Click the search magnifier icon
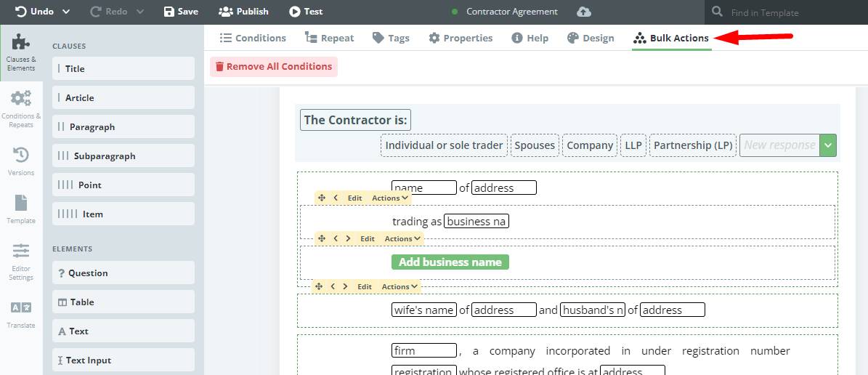This screenshot has width=868, height=375. (x=718, y=12)
